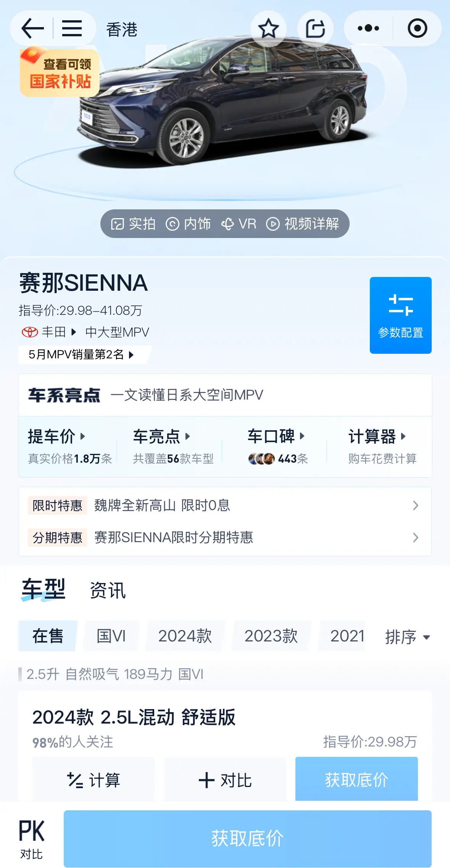Add 2024款 舒适版 to 对比

(x=225, y=780)
